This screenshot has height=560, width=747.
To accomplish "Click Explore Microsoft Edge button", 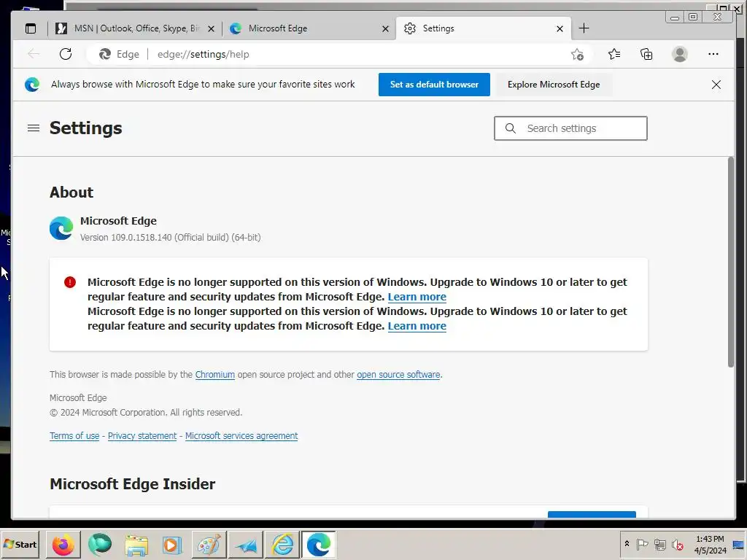I will click(554, 85).
